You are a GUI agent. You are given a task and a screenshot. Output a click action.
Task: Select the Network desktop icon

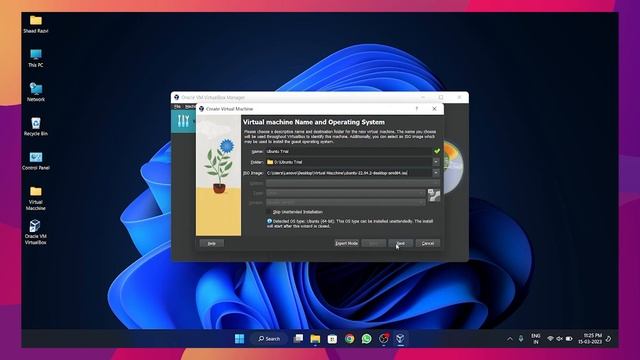(36, 92)
